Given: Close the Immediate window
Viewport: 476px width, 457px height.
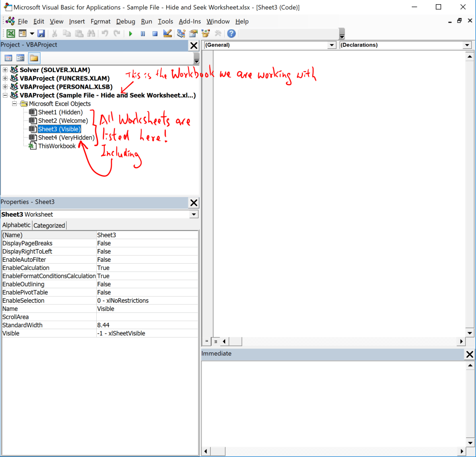Looking at the screenshot, I should [x=469, y=354].
